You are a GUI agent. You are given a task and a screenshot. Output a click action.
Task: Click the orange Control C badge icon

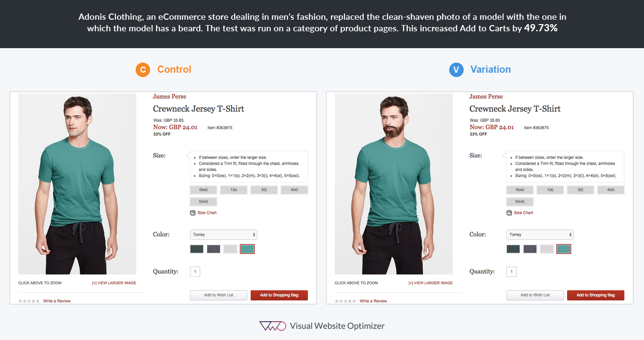(x=143, y=70)
